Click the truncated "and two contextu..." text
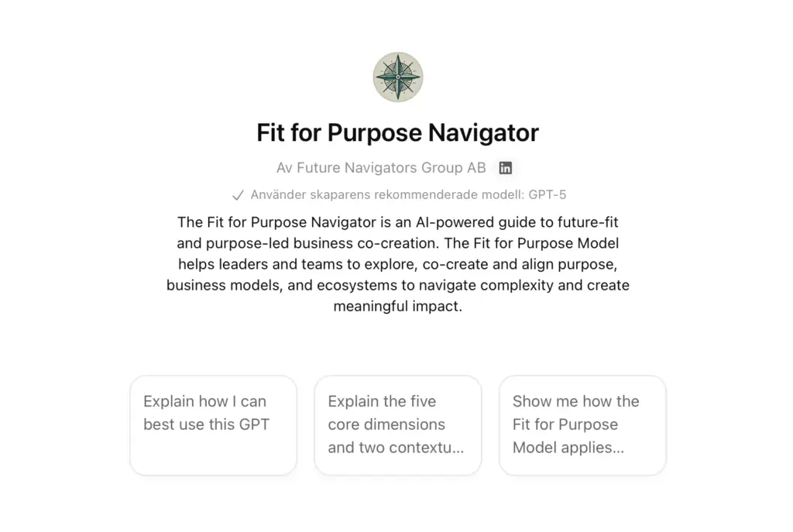Viewport: 793px width, 532px height. click(396, 448)
